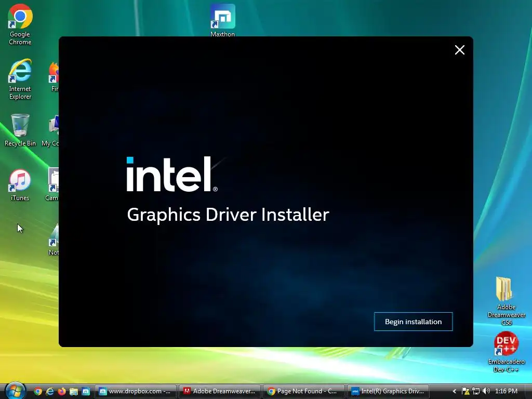
Task: Select Maxthon desktop shortcut
Action: point(222,20)
